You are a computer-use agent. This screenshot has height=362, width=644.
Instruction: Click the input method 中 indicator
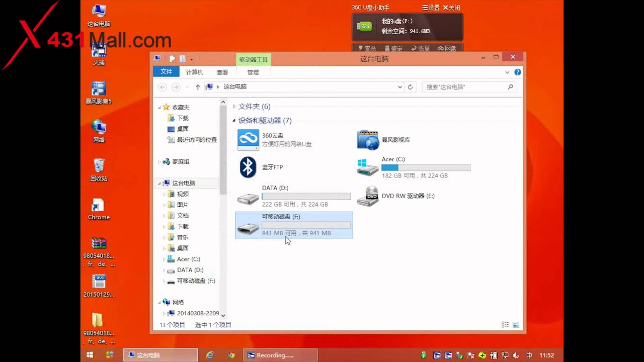tap(529, 355)
